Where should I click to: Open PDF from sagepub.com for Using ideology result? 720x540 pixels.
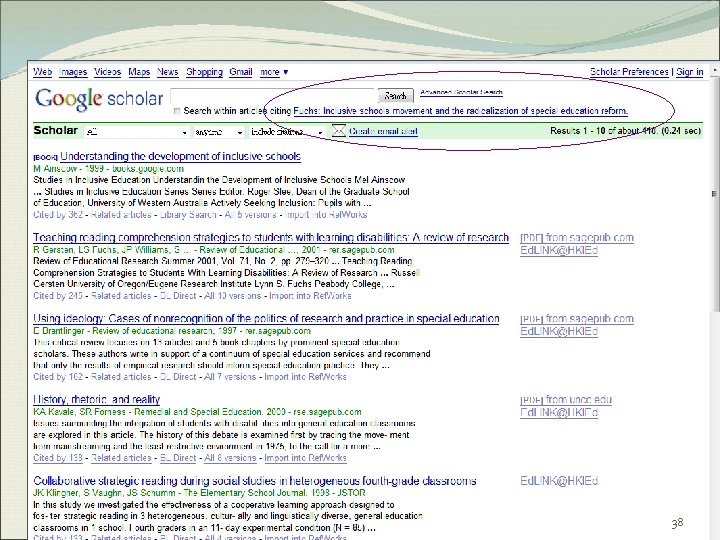[577, 319]
